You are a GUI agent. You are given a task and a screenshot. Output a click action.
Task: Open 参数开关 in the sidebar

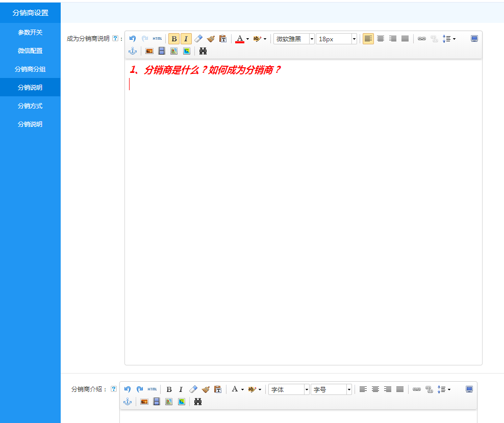(x=30, y=32)
